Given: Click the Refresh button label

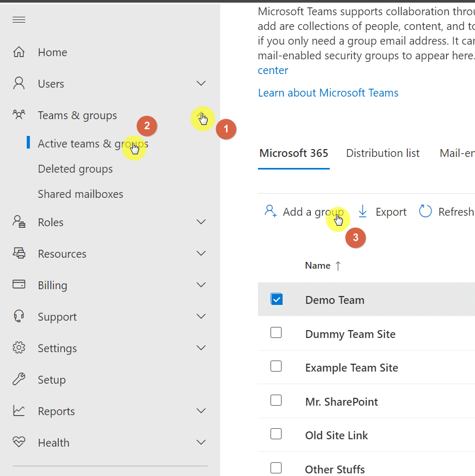Looking at the screenshot, I should pos(456,212).
